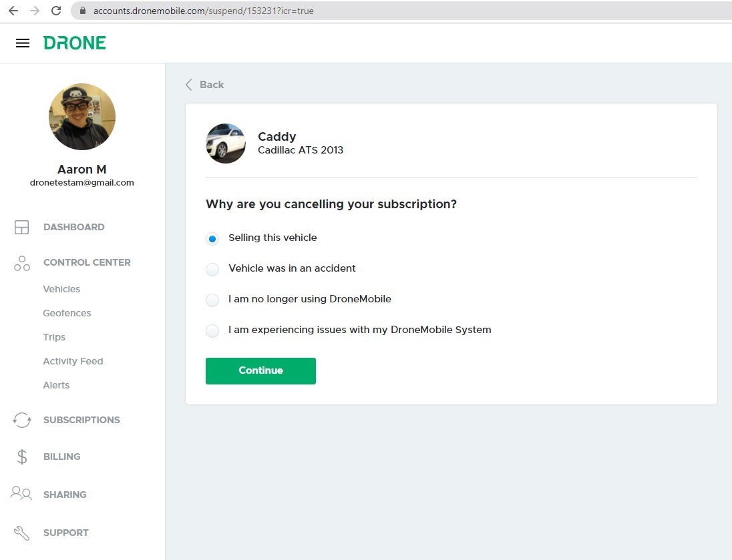Choose 'I am no longer using DroneMobile'
This screenshot has width=732, height=560.
[212, 300]
